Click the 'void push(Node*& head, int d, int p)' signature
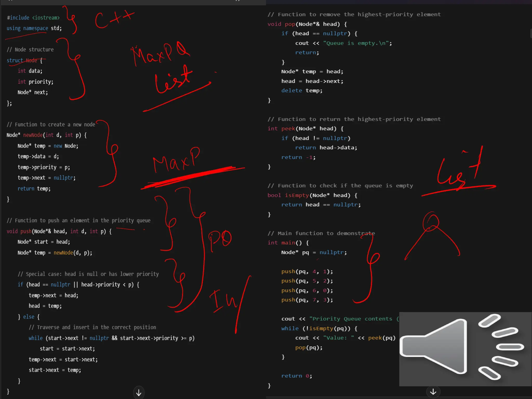The width and height of the screenshot is (532, 399). [x=59, y=231]
